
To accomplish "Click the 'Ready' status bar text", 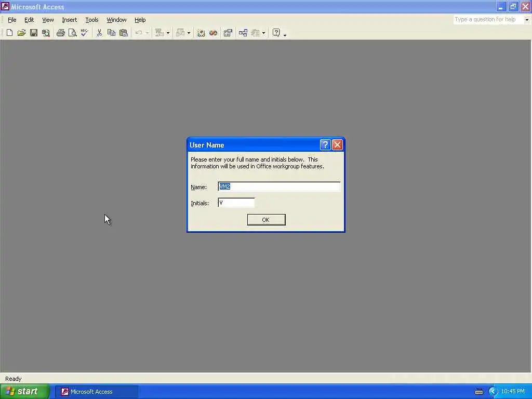I will [x=13, y=379].
